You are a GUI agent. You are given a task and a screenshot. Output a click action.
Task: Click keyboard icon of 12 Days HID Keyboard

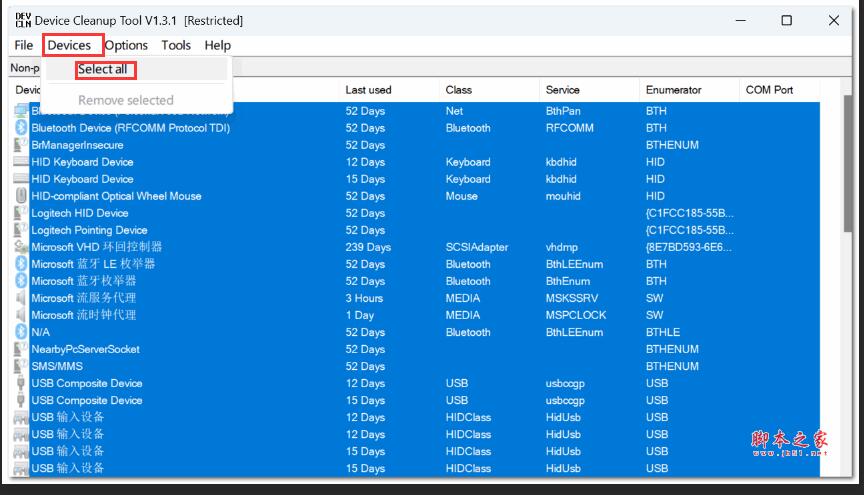pyautogui.click(x=21, y=162)
